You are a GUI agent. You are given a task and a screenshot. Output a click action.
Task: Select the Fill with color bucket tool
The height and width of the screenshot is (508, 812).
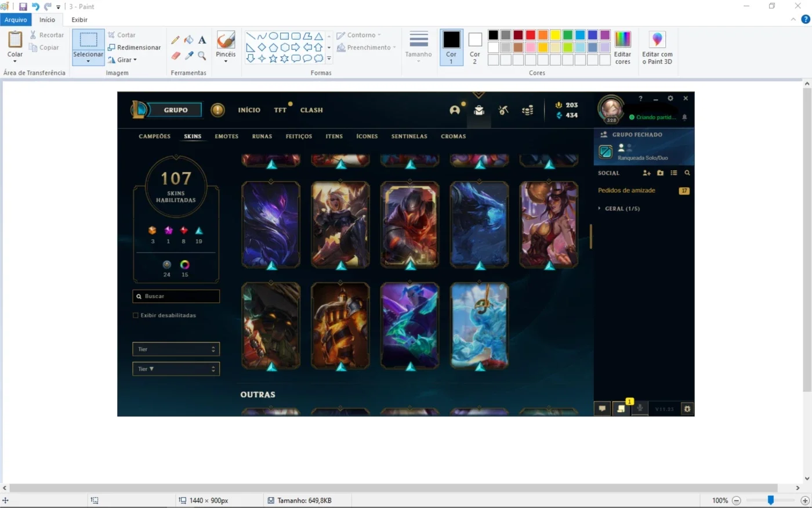tap(188, 40)
